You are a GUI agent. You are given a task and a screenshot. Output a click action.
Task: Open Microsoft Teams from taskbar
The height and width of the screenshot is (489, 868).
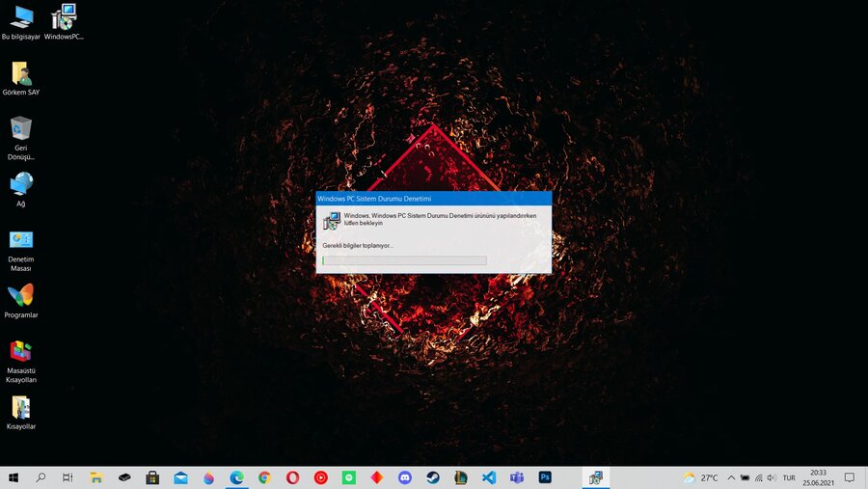point(517,477)
